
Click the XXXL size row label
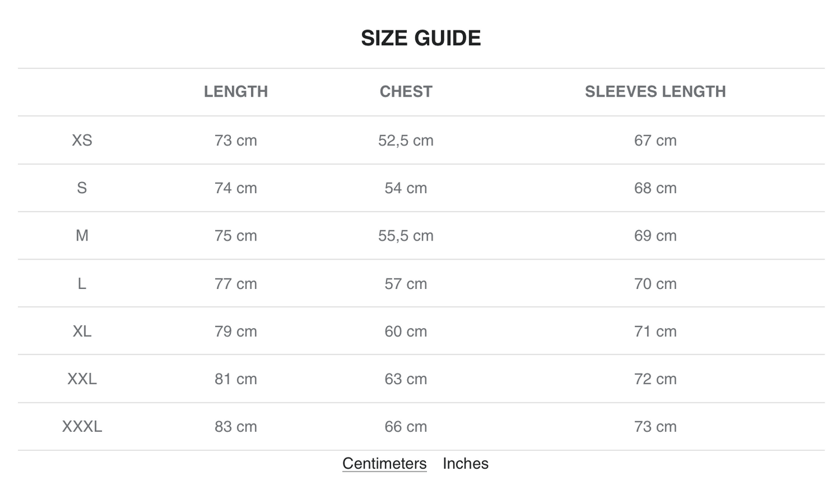click(x=82, y=427)
